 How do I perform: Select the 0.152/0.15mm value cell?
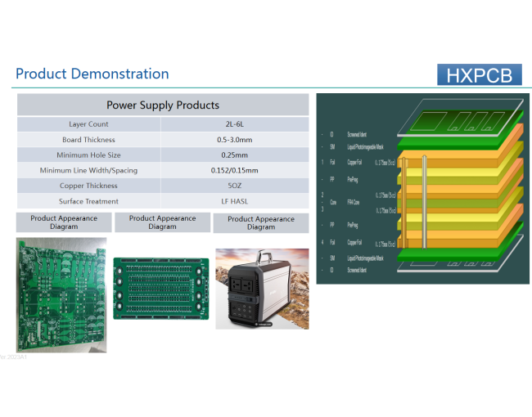(x=234, y=171)
